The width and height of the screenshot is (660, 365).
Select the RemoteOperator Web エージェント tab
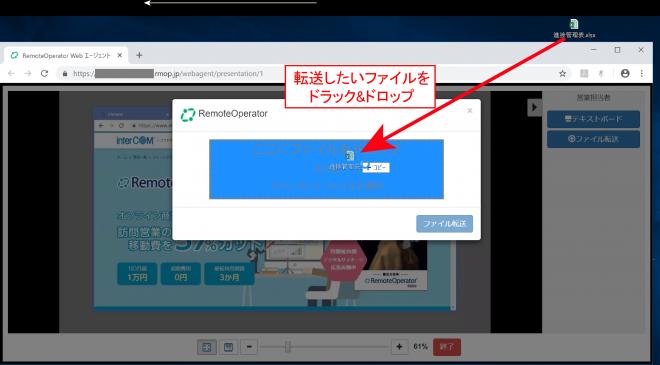67,55
